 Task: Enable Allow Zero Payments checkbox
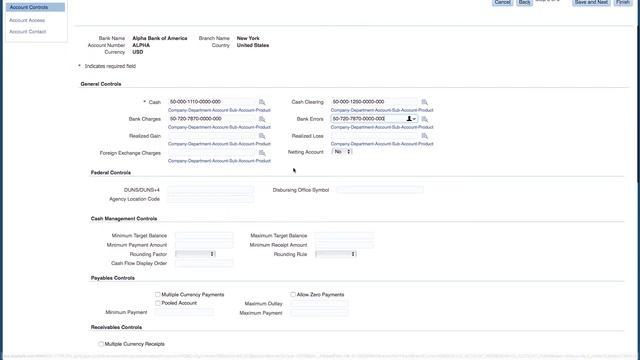pos(293,294)
